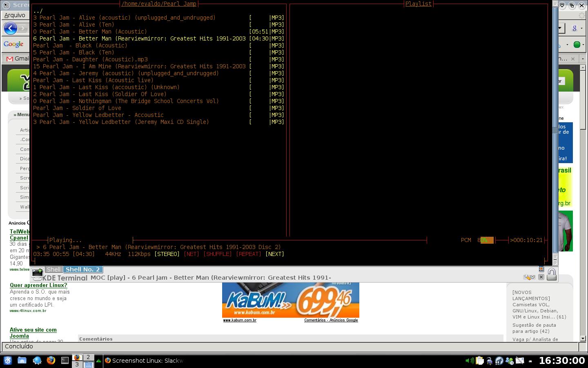Screen dimensions: 588x368
Task: Toggle the NEXT indicator in MOC
Action: 275,254
